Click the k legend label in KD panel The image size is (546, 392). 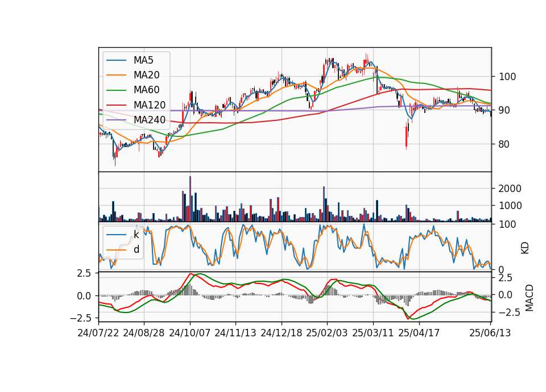tap(136, 235)
